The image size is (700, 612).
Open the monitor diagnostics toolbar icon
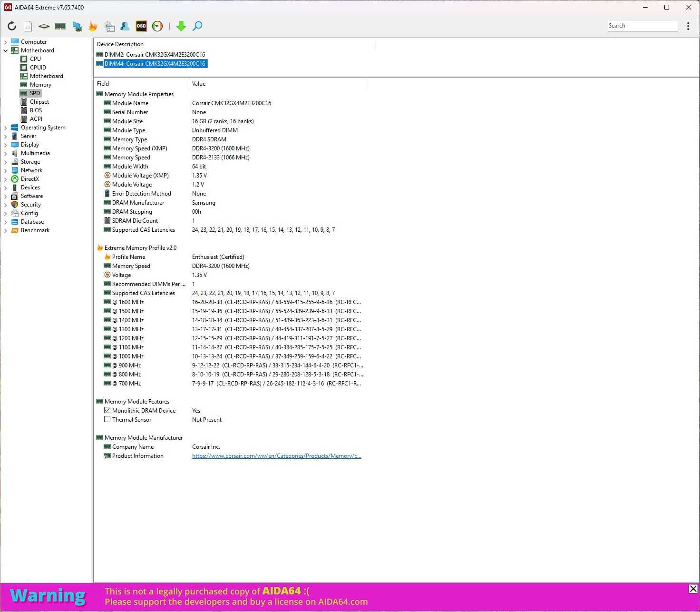[x=77, y=26]
